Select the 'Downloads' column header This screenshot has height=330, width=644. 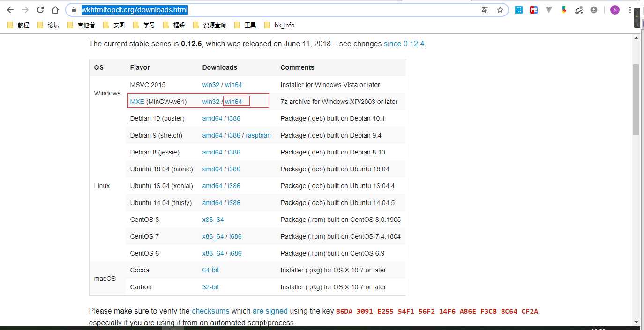pos(220,67)
